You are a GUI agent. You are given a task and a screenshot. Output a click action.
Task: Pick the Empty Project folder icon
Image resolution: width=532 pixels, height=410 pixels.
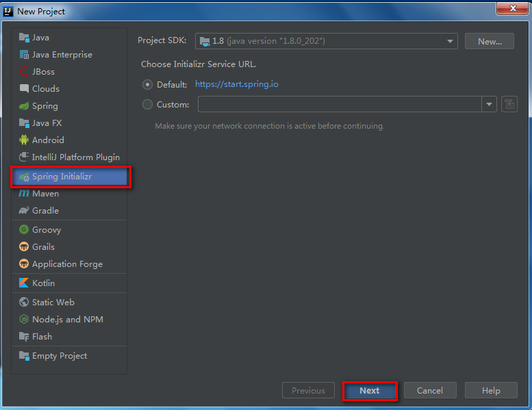(24, 356)
